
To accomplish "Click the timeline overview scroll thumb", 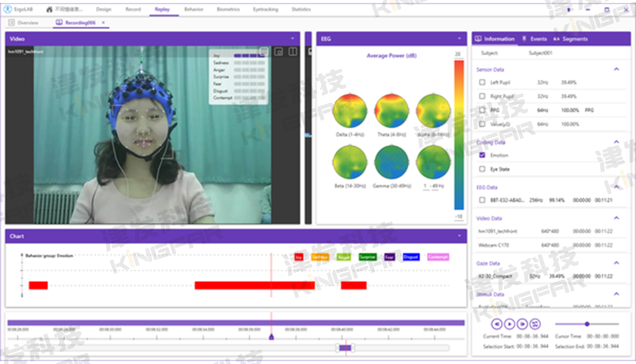I will (x=345, y=348).
